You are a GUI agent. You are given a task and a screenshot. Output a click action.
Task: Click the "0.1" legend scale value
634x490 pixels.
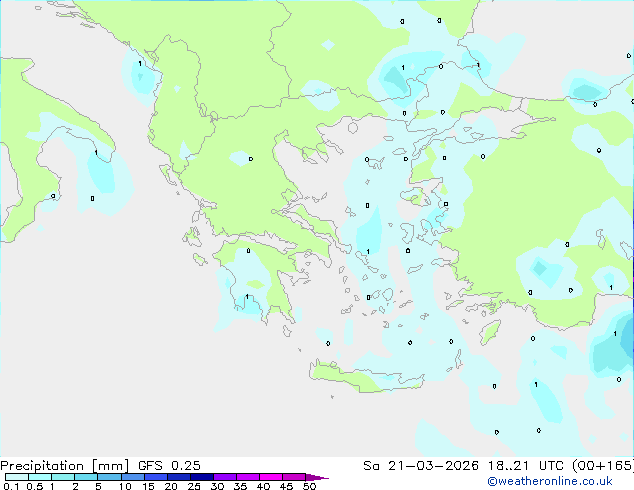(11, 486)
